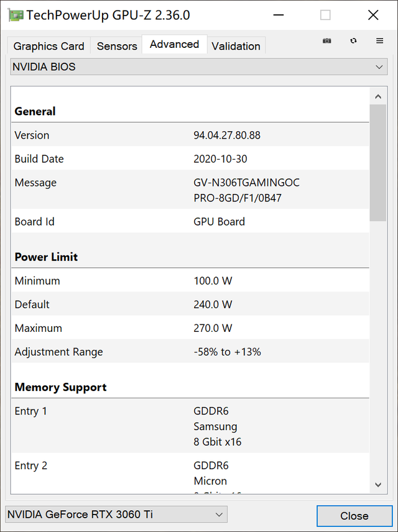Click the Close button
Image resolution: width=398 pixels, height=532 pixels.
coord(354,516)
